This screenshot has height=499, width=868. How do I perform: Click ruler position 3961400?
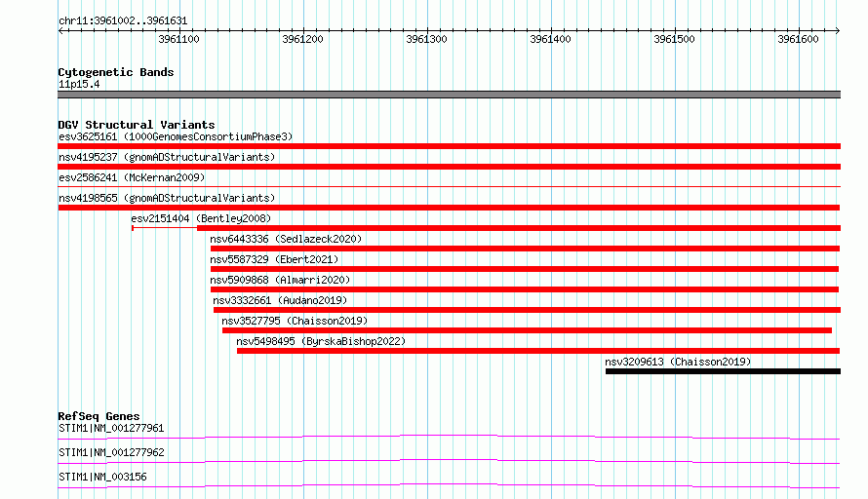click(550, 39)
